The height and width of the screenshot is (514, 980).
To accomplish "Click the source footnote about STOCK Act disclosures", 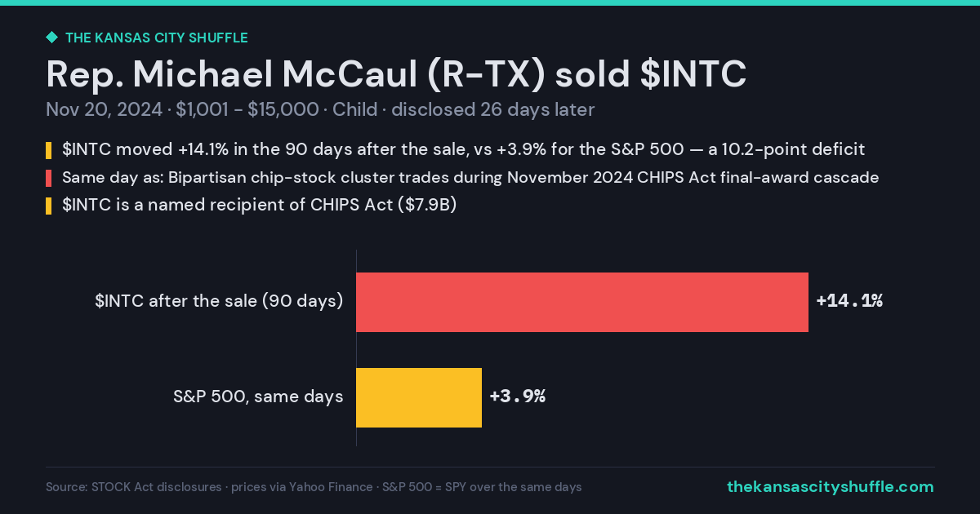I will coord(314,487).
